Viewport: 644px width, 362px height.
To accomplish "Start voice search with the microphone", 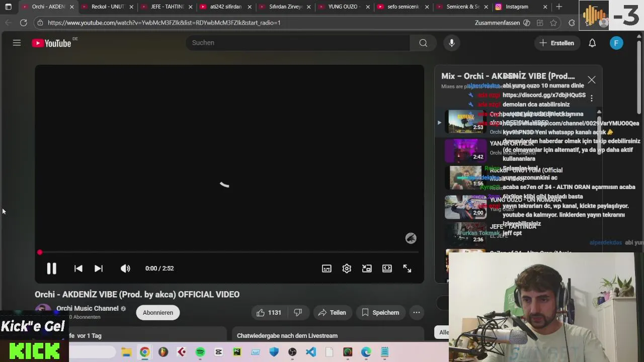I will pyautogui.click(x=452, y=43).
